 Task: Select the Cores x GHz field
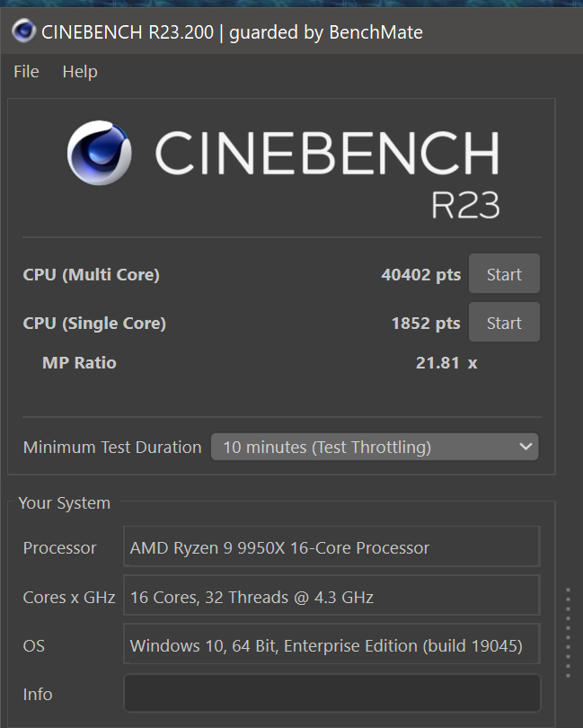331,597
